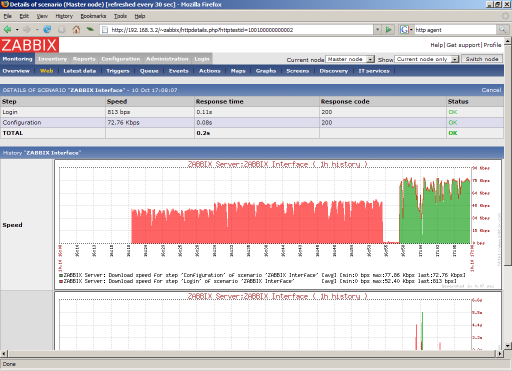Click the Firefox throbber activity icon
This screenshot has width=512, height=371.
click(x=506, y=16)
